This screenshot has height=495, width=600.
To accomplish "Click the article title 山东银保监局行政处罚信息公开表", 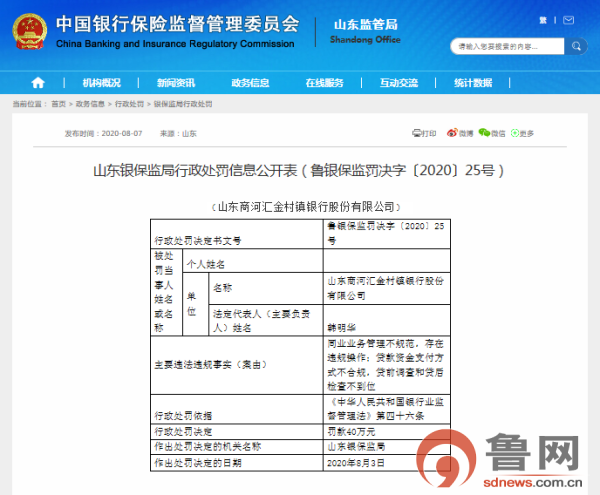I will 298,171.
